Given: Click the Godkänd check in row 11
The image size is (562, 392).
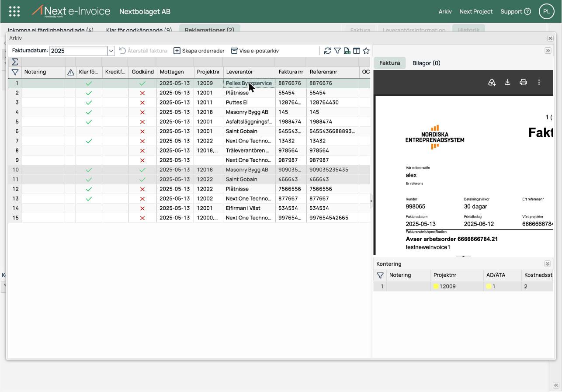Looking at the screenshot, I should pyautogui.click(x=142, y=179).
